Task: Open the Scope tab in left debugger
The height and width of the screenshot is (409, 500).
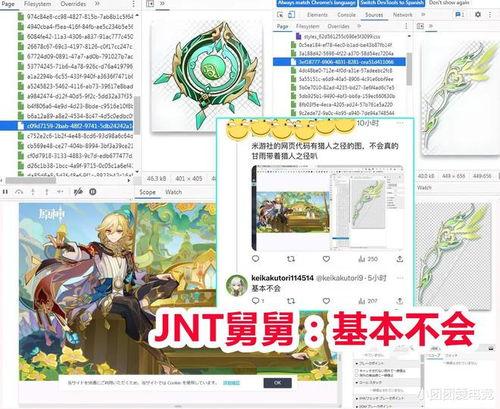Action: (x=147, y=192)
